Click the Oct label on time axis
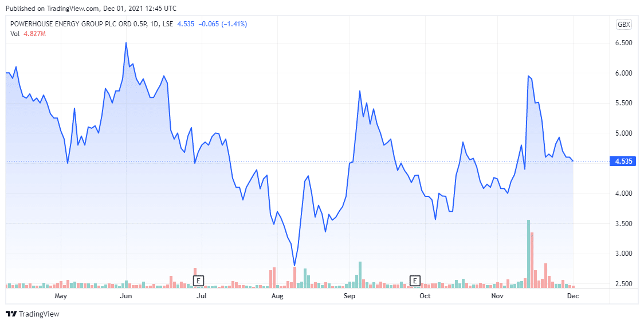 pyautogui.click(x=425, y=295)
